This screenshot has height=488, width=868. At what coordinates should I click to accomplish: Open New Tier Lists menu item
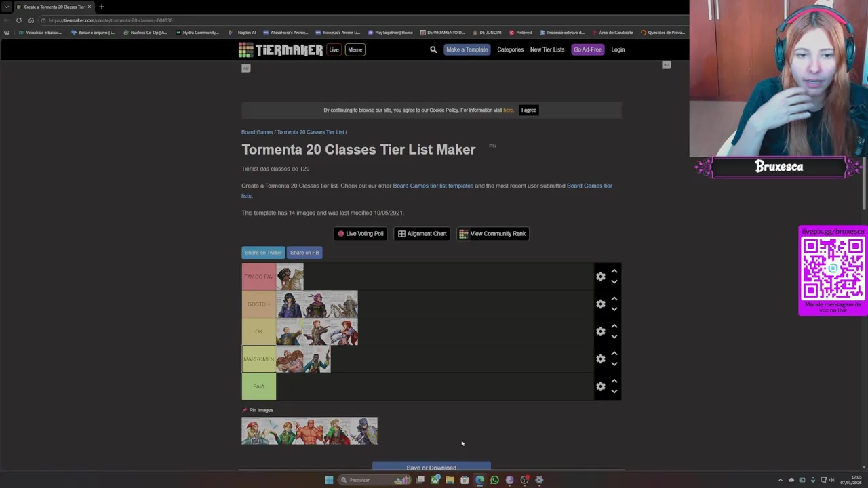click(547, 49)
